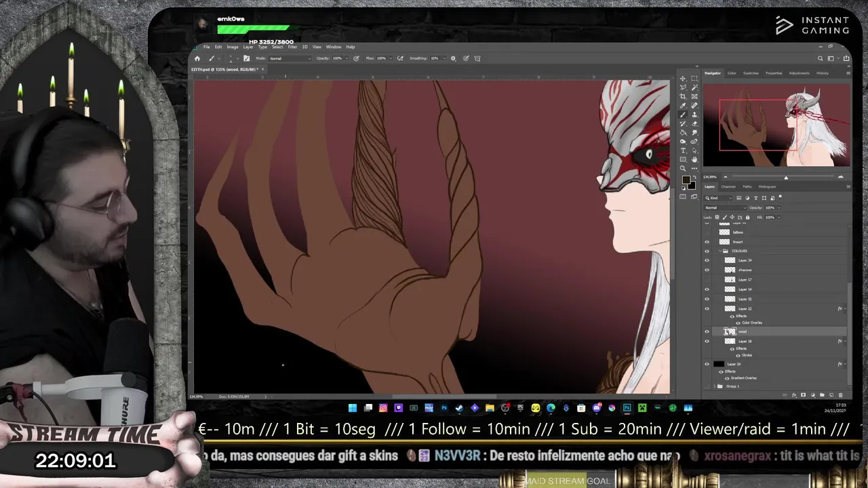Select the Clone Stamp tool
868x488 pixels.
coord(694,115)
